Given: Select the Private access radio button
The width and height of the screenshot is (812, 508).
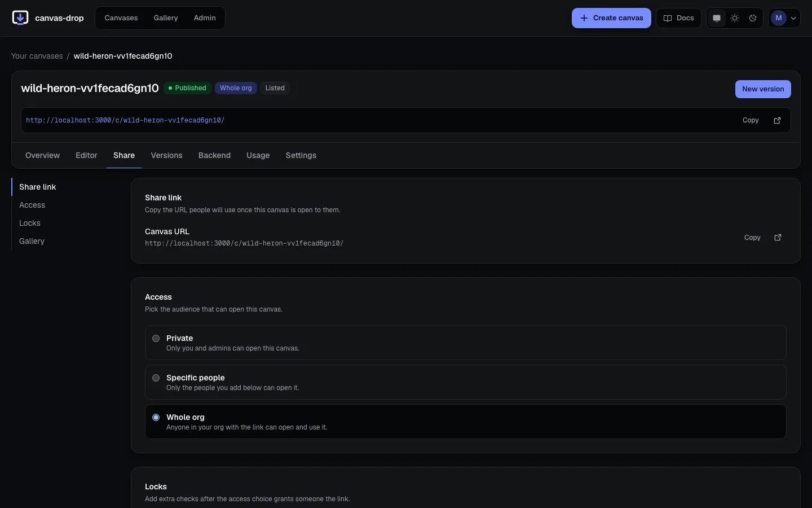Looking at the screenshot, I should [x=156, y=339].
